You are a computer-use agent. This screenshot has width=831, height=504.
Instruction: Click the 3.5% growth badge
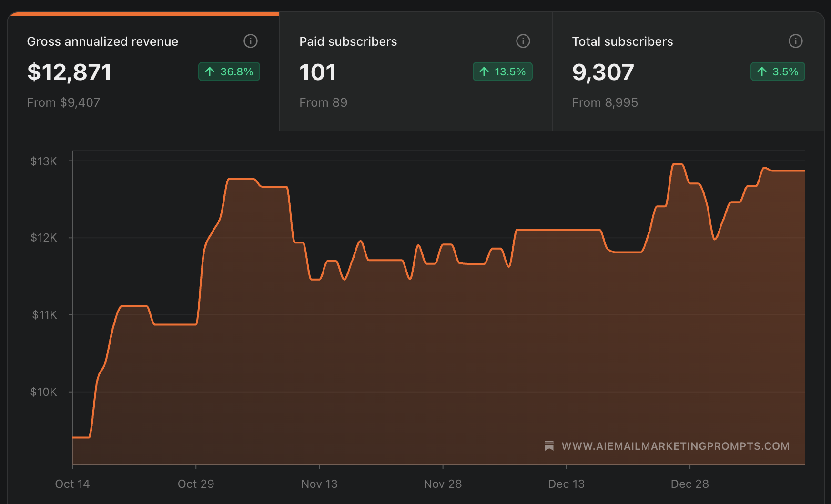[x=778, y=71]
